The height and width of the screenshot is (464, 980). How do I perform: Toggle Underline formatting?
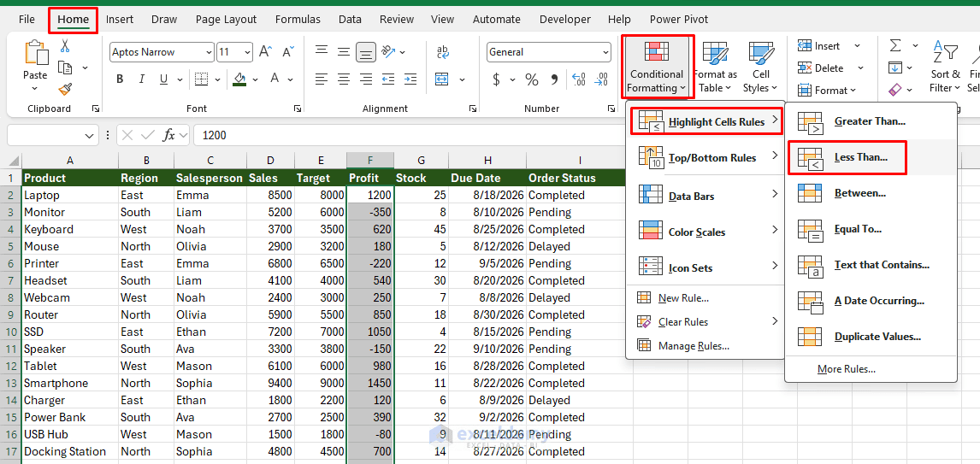click(163, 79)
